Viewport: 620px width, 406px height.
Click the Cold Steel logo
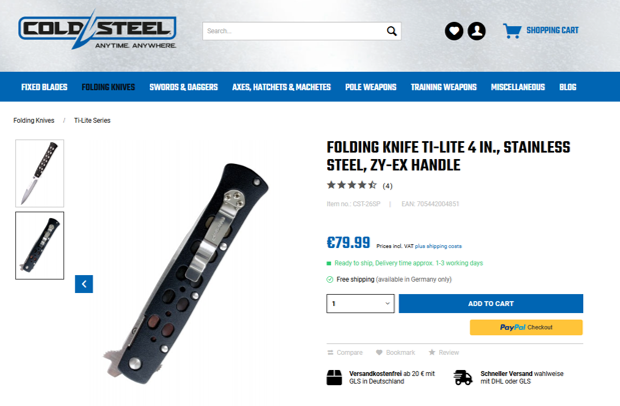pyautogui.click(x=97, y=30)
